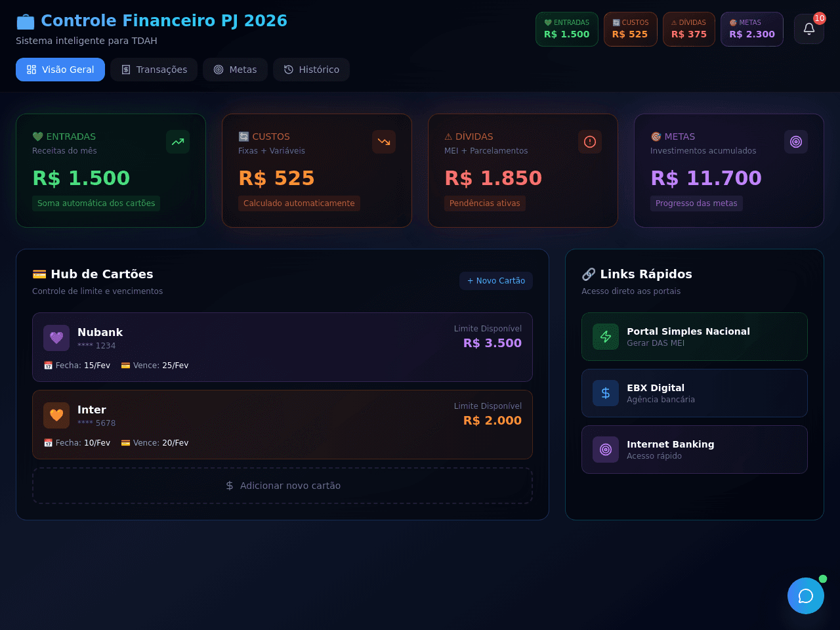Click the orange heart icon for Inter
The height and width of the screenshot is (630, 840).
pos(56,415)
